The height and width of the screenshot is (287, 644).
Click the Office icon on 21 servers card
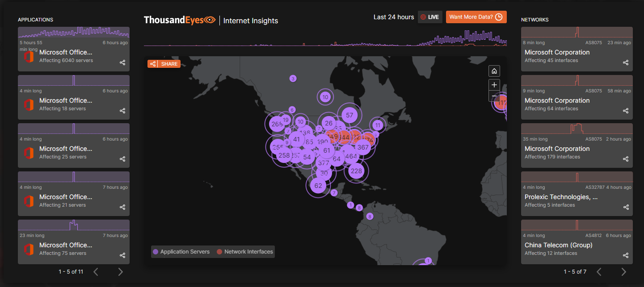[x=29, y=201]
